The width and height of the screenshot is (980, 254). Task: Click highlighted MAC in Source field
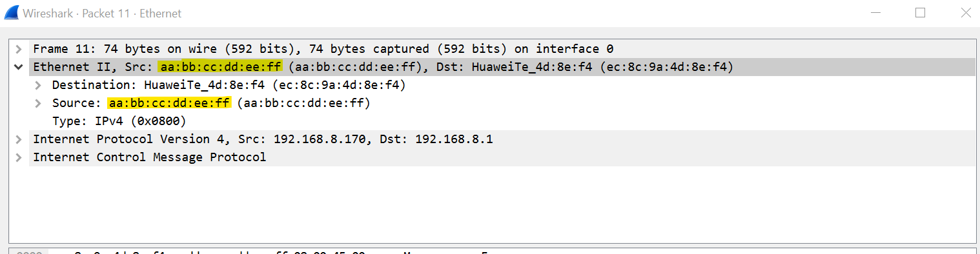169,103
